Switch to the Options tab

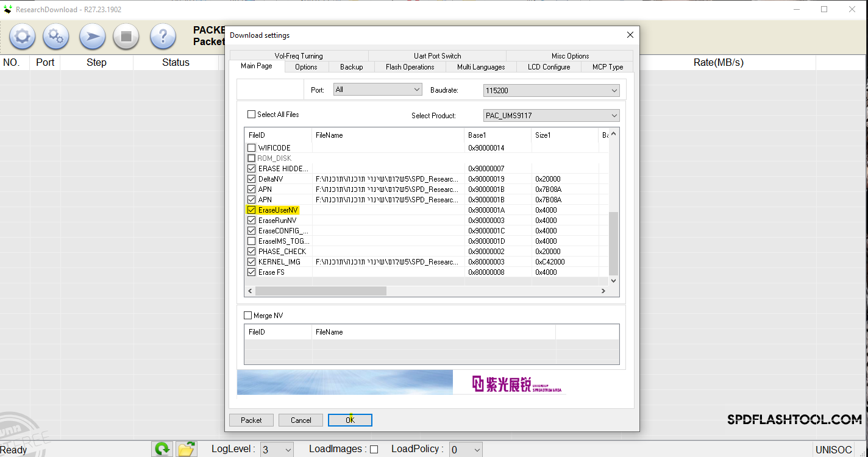[306, 67]
